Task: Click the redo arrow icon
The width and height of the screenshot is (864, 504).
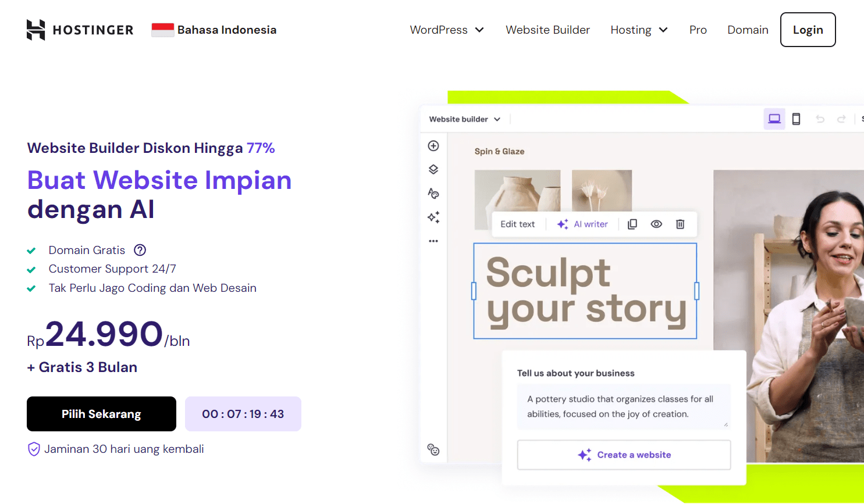Action: [841, 119]
